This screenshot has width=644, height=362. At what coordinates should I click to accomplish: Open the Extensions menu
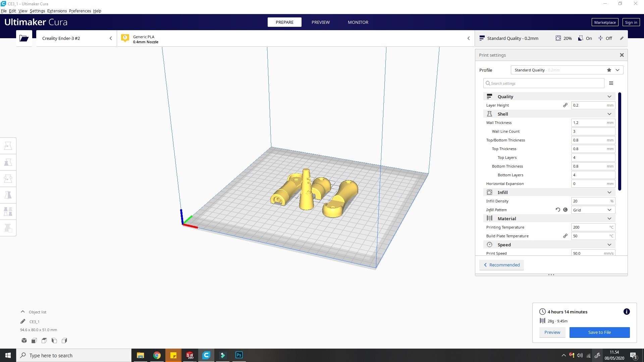(57, 11)
